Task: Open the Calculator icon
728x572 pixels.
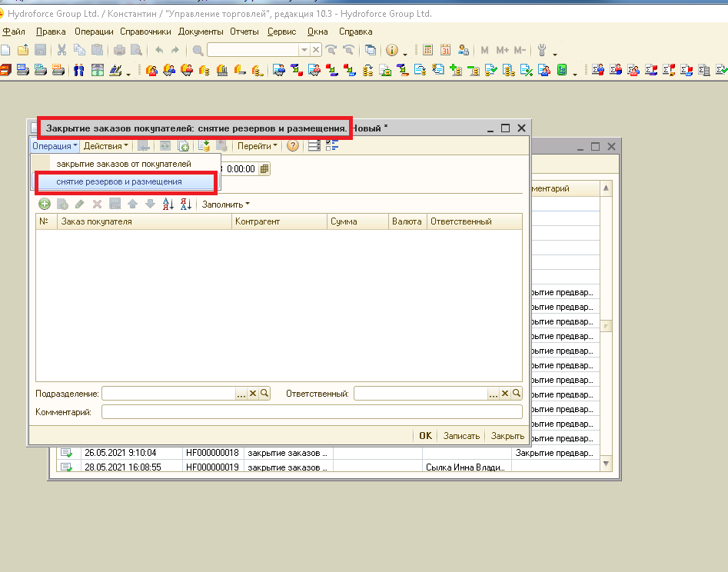Action: tap(427, 50)
